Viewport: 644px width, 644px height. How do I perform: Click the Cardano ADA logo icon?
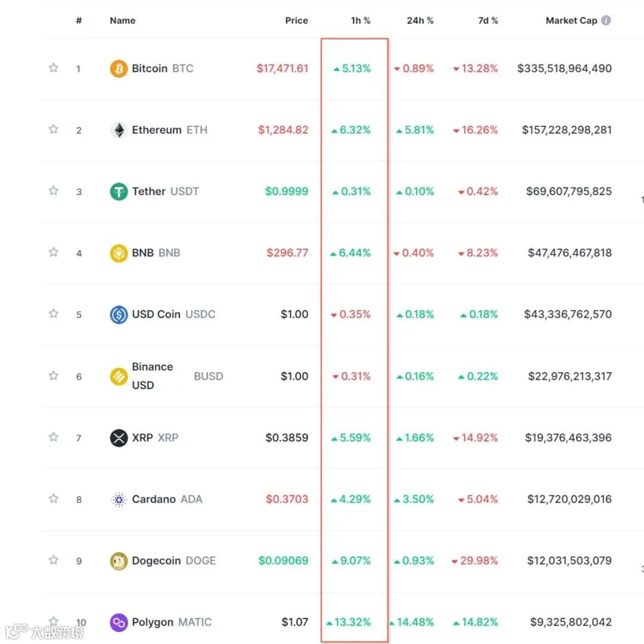click(119, 499)
